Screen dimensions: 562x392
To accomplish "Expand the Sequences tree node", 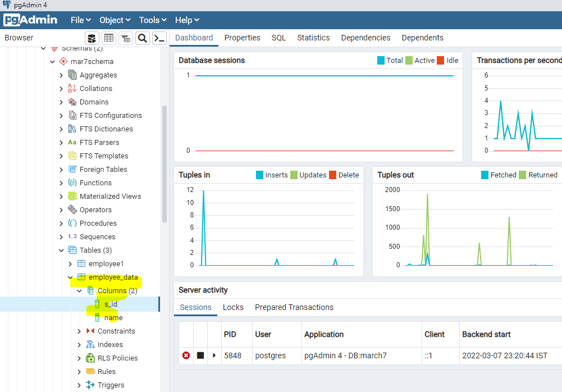I will point(61,236).
